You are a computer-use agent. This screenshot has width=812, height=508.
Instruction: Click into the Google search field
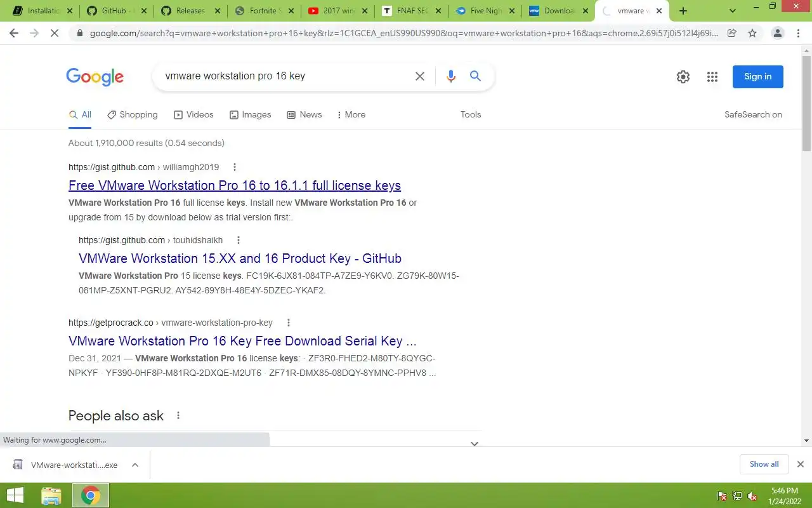(285, 76)
